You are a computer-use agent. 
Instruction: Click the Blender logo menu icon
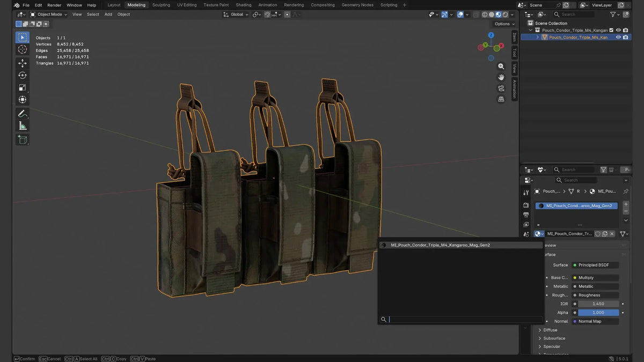pyautogui.click(x=17, y=5)
